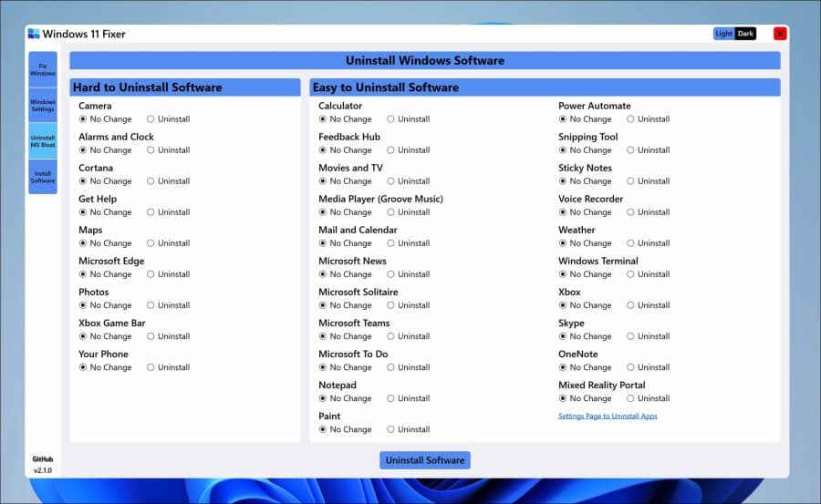
Task: Select Uninstall for Sticky Notes
Action: click(x=649, y=181)
